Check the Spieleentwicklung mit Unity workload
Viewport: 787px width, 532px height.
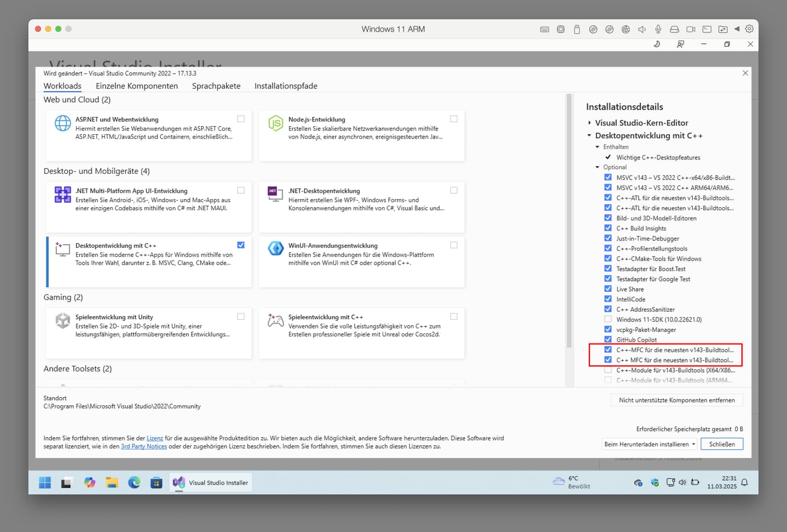[x=241, y=317]
